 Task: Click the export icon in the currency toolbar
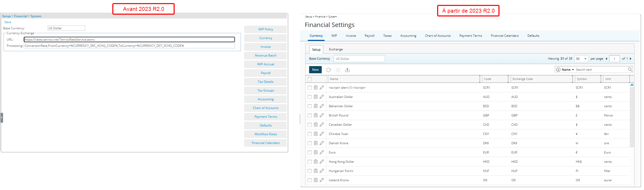click(347, 70)
